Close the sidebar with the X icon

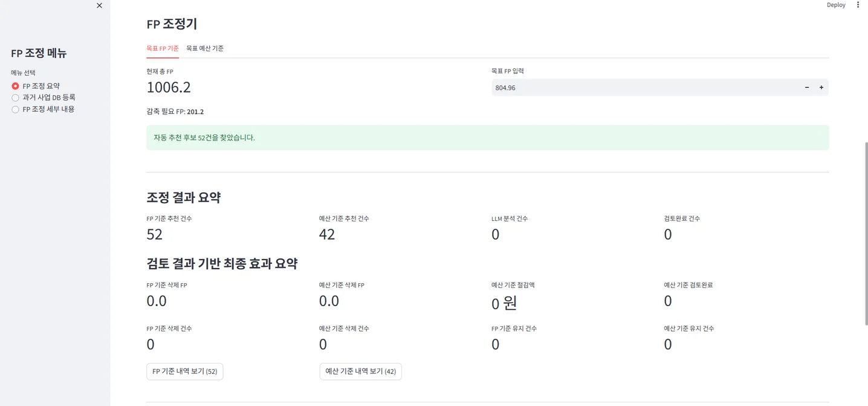point(99,5)
